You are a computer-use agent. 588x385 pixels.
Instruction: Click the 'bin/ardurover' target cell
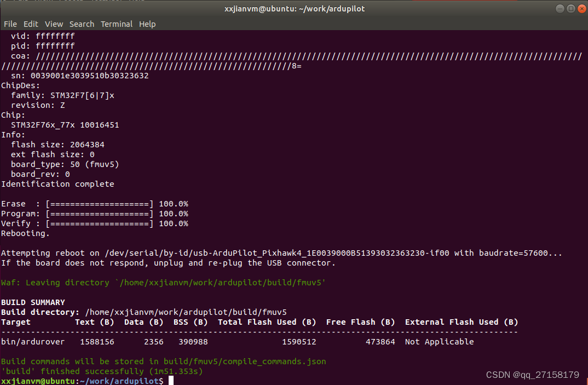point(33,342)
